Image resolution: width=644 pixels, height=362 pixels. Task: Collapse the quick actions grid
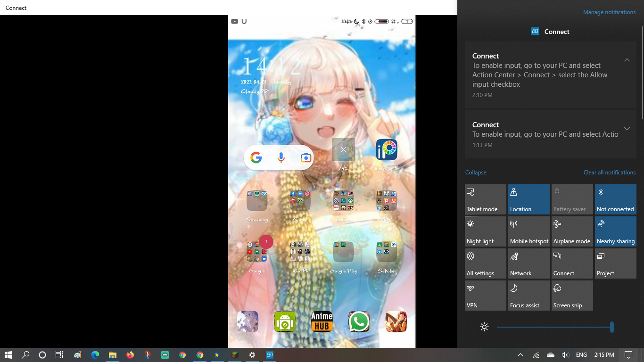click(476, 173)
